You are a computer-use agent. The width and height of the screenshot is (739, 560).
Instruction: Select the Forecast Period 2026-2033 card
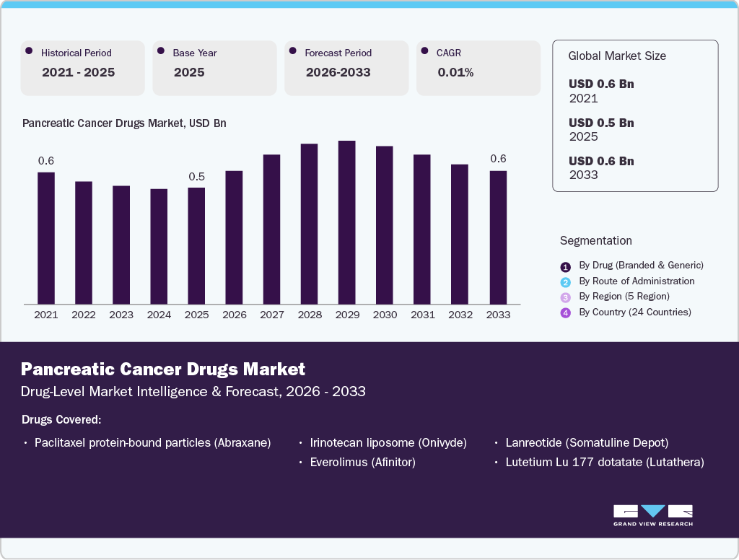346,68
